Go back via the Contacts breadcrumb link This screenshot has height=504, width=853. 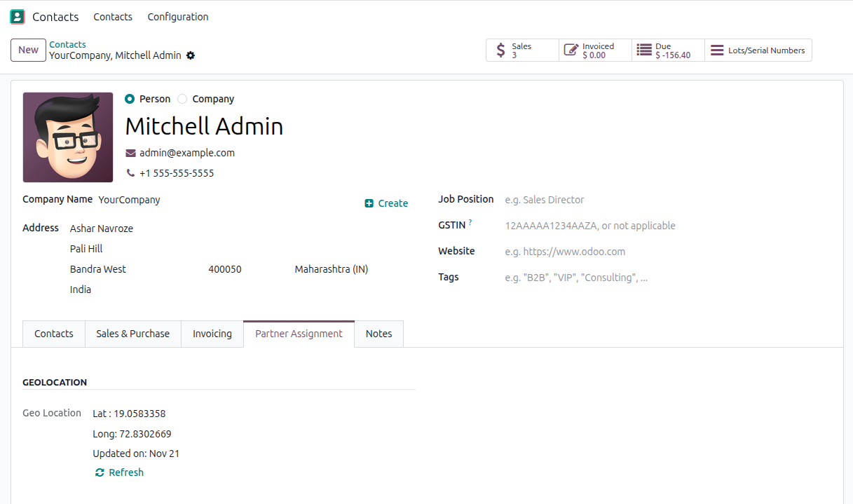click(x=67, y=44)
